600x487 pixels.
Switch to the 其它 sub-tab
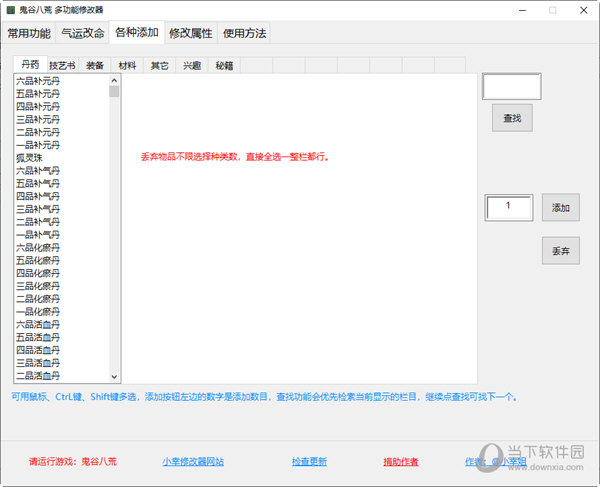tap(160, 65)
